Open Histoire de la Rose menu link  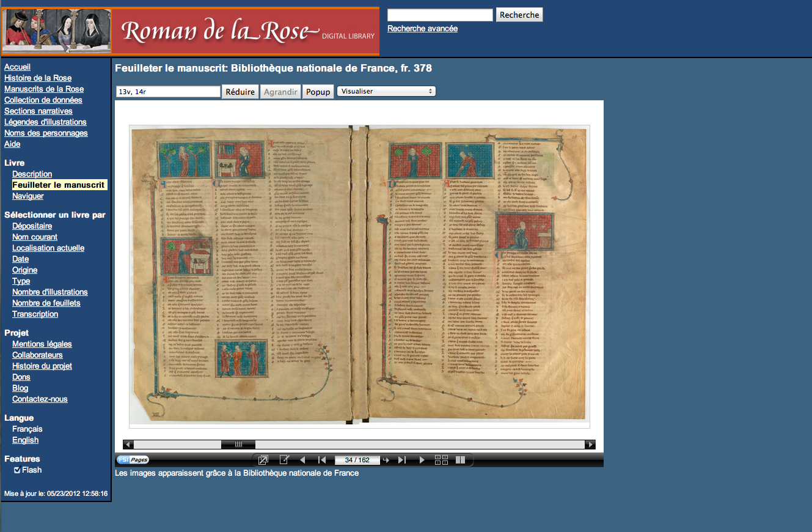coord(38,78)
